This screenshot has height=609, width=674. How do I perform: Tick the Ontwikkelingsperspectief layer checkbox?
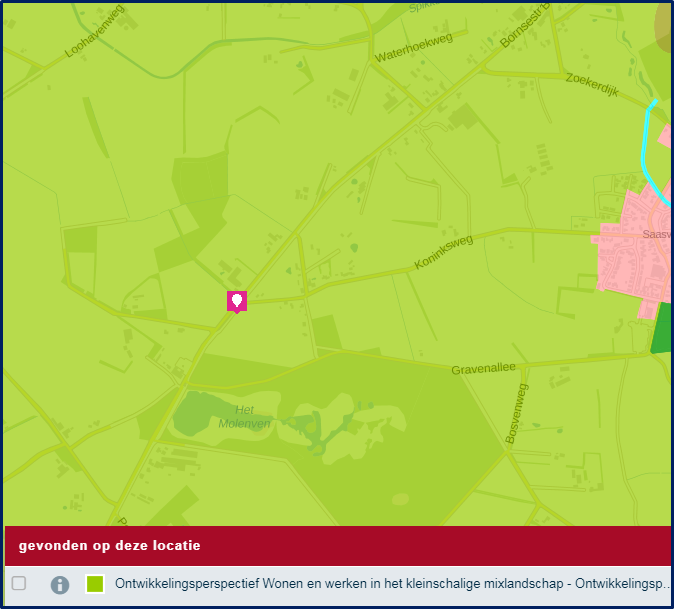click(19, 583)
